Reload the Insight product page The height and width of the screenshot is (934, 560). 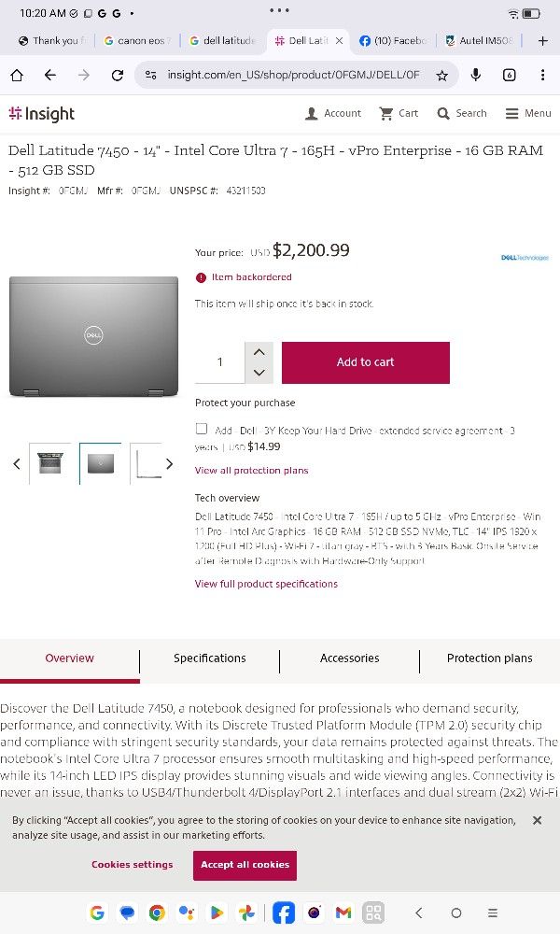coord(118,76)
